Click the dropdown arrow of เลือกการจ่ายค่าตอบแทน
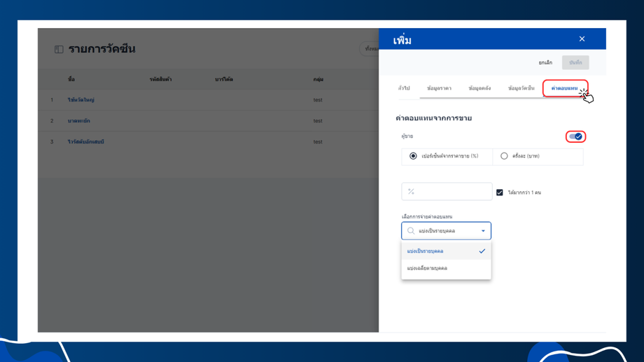The height and width of the screenshot is (362, 644). 483,231
